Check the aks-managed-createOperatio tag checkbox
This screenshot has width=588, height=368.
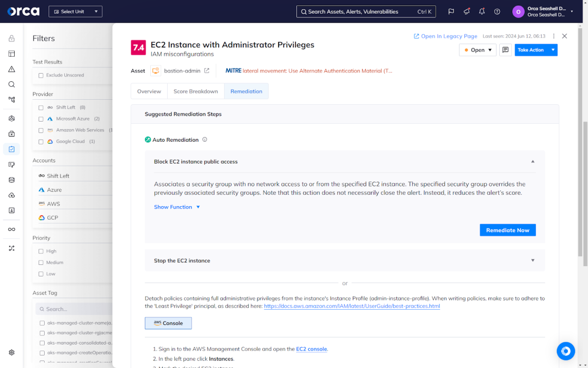[42, 353]
